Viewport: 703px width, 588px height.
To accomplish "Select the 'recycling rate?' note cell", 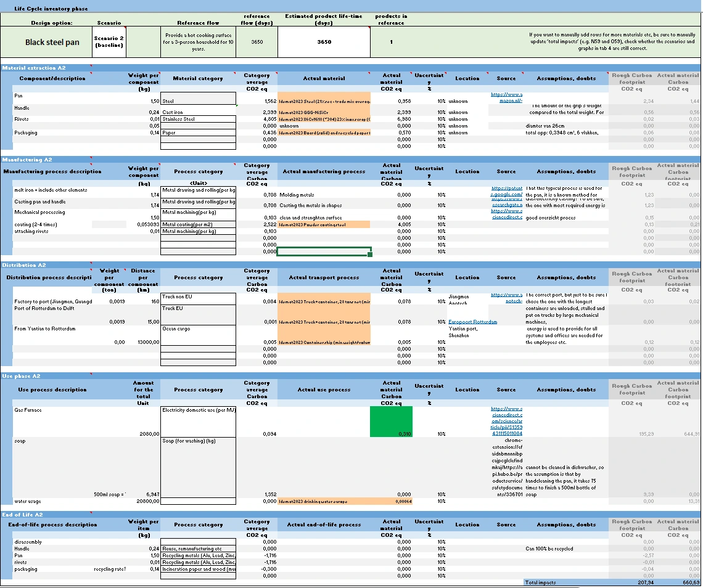I will tap(110, 569).
